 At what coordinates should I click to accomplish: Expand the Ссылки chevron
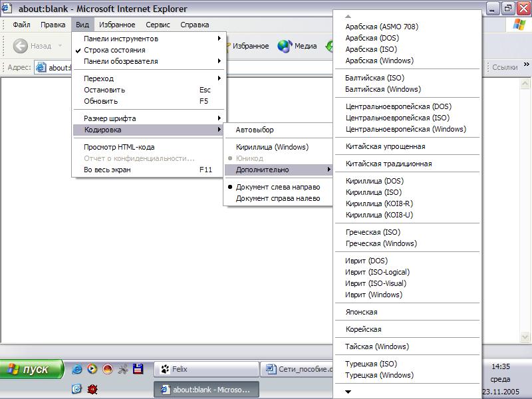(526, 64)
